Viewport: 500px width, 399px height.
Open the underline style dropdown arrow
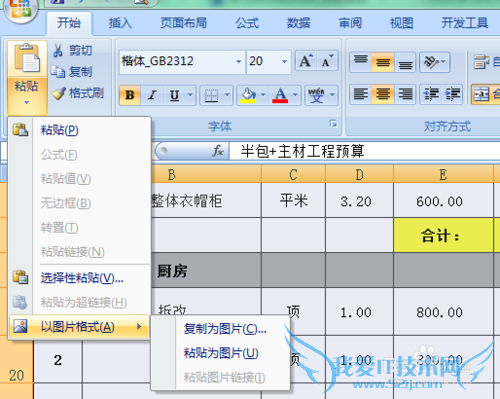190,95
